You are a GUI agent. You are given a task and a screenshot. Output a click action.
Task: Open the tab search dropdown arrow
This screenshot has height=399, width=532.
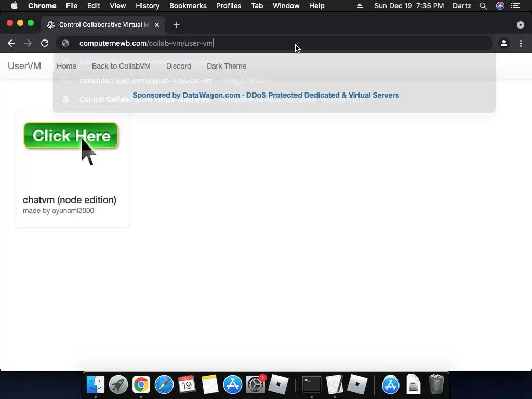pos(521,25)
